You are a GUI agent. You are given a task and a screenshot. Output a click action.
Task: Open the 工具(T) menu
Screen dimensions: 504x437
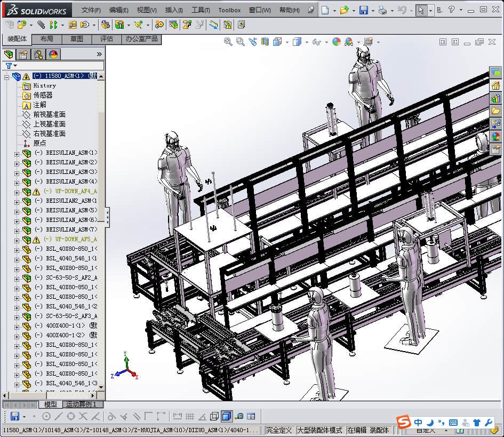201,10
